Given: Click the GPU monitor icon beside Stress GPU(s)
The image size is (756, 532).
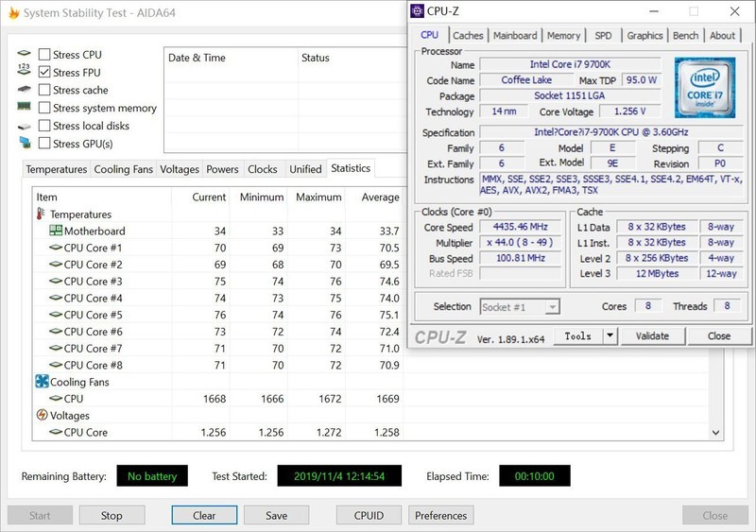Looking at the screenshot, I should tap(24, 144).
